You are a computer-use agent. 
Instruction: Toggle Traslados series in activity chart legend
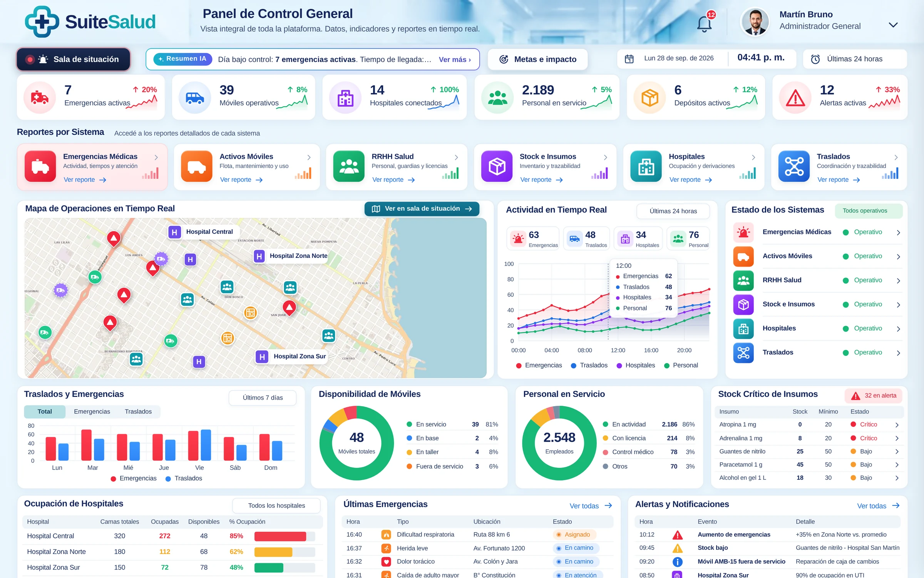(x=589, y=365)
